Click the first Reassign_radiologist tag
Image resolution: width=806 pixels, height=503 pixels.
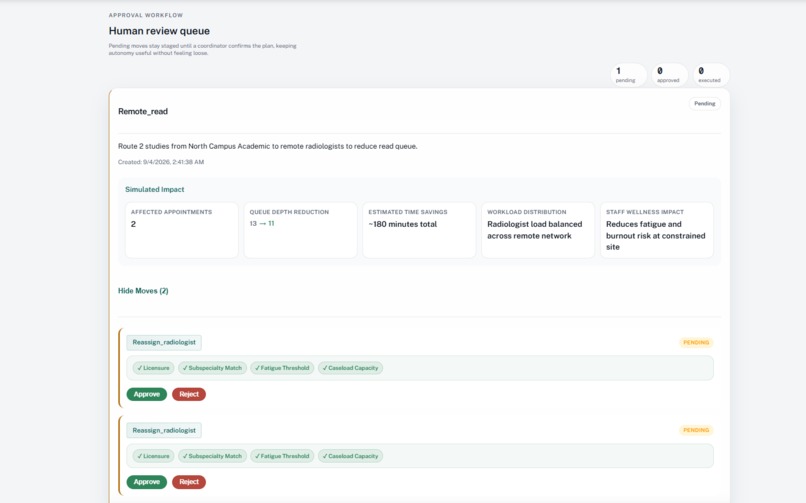click(x=164, y=342)
